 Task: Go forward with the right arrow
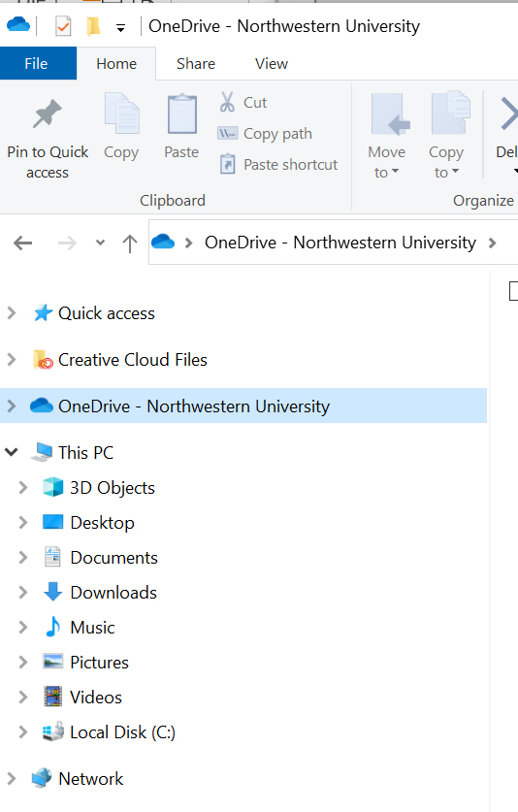[x=67, y=243]
